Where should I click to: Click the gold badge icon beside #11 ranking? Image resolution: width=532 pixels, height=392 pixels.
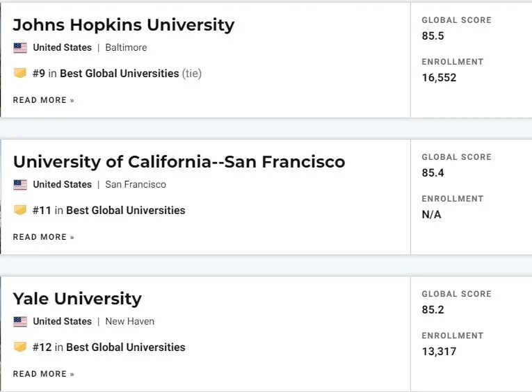tap(20, 210)
